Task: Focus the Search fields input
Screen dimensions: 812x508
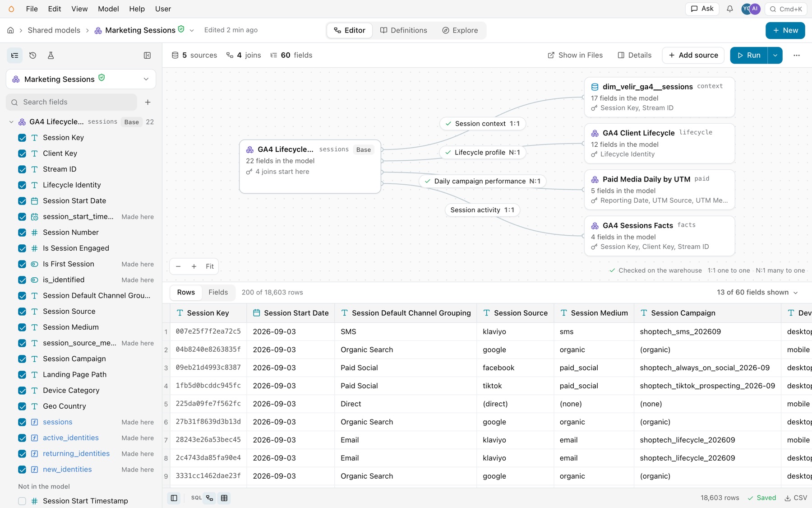Action: [72, 102]
